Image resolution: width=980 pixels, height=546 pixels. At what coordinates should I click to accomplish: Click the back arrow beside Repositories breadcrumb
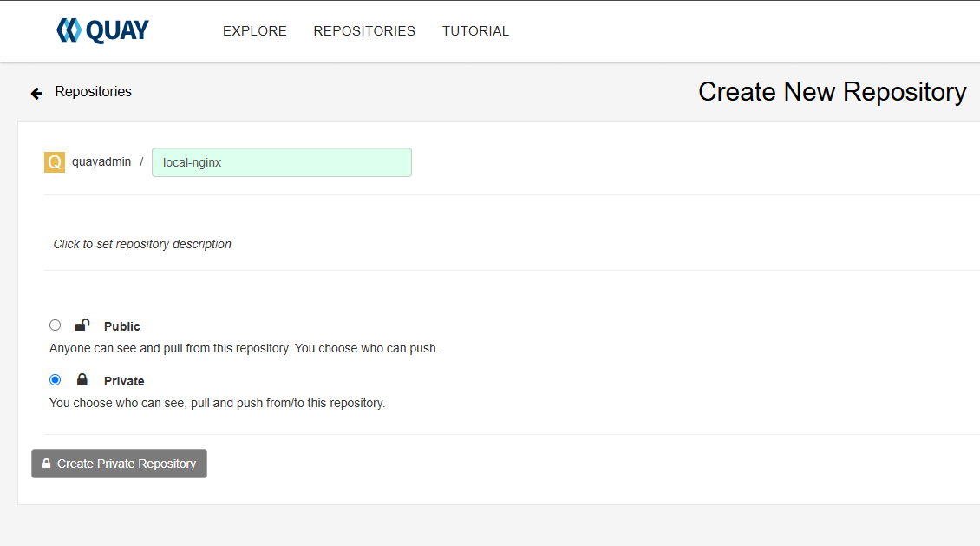(36, 92)
